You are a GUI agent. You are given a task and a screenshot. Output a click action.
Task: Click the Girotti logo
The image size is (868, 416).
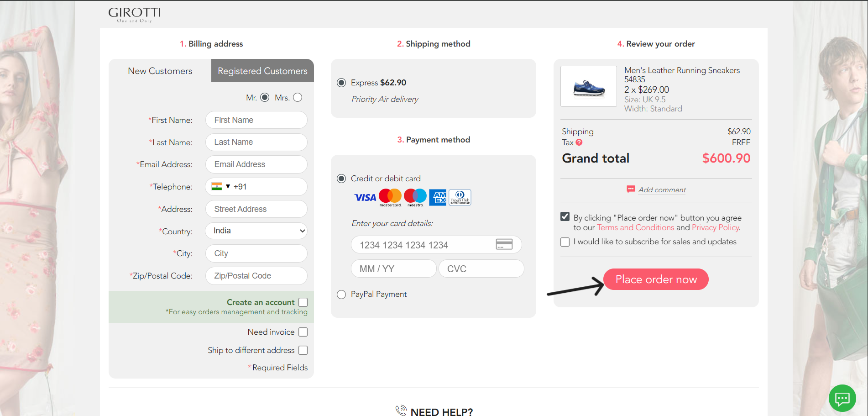click(x=134, y=14)
